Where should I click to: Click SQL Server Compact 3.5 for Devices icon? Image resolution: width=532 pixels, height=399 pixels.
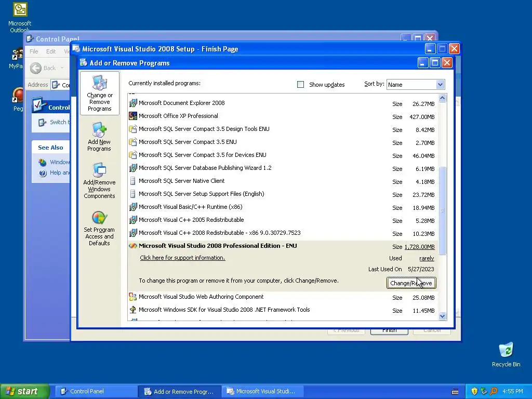click(x=133, y=155)
